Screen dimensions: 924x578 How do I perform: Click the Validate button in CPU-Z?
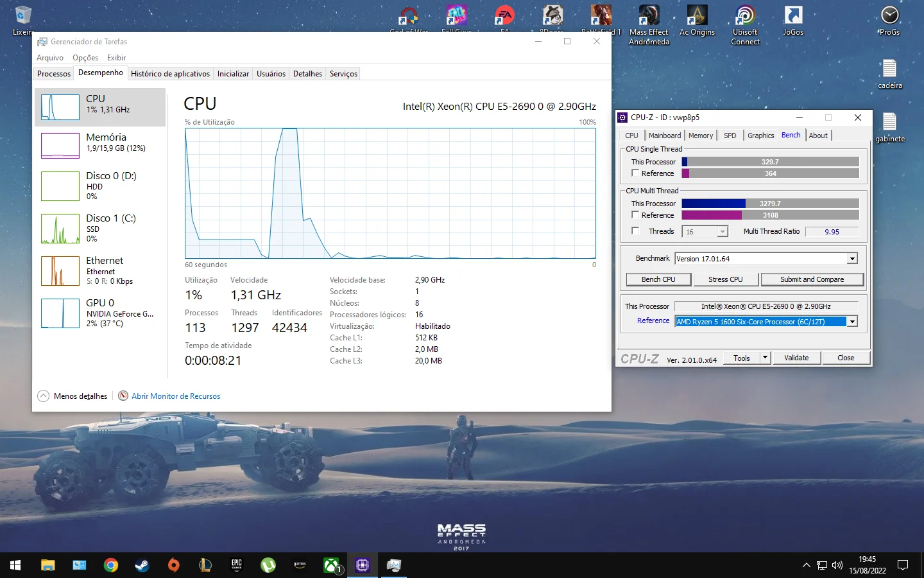796,358
